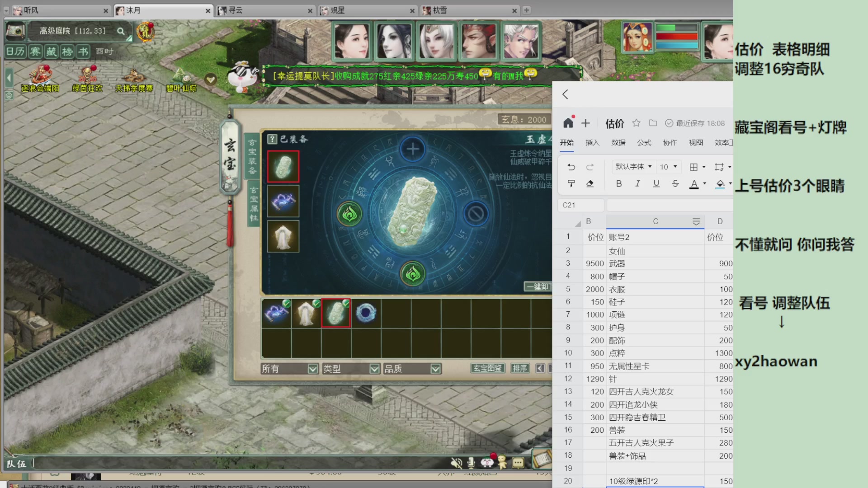The width and height of the screenshot is (868, 488).
Task: Switch to the 公式 ribbon tab
Action: point(644,143)
